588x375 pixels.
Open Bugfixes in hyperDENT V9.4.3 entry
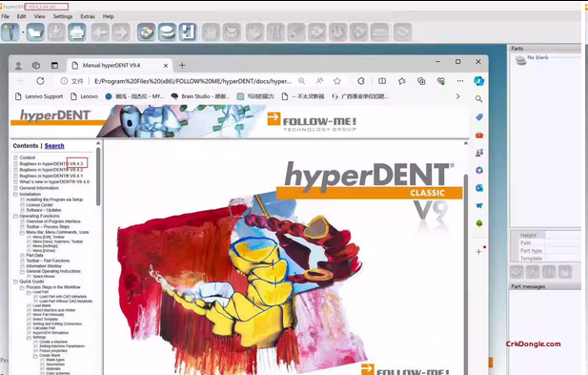(51, 164)
